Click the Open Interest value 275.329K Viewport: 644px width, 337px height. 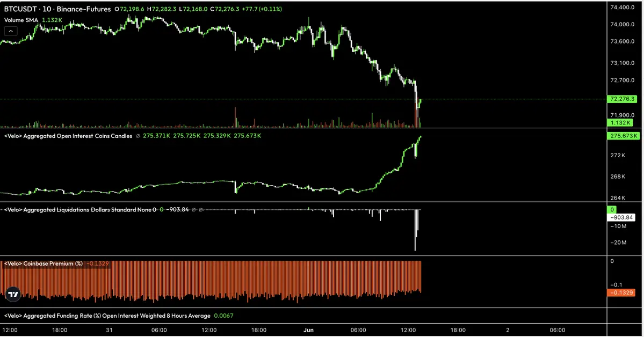coord(218,135)
